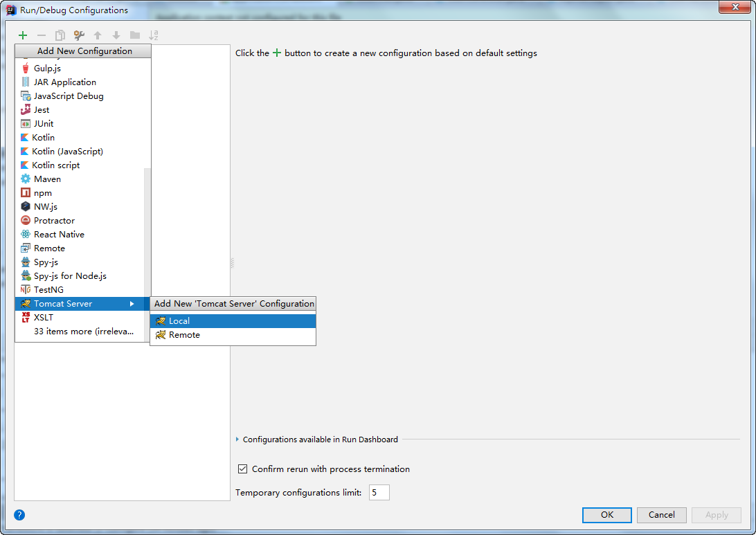756x535 pixels.
Task: Choose Remote in the Add New Configuration list
Action: (x=80, y=248)
